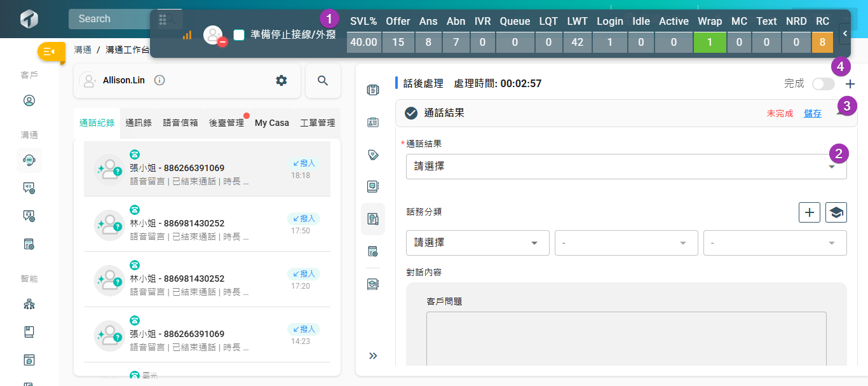This screenshot has height=386, width=868.
Task: Click the headset agent icon in left sidebar
Action: pos(29,160)
